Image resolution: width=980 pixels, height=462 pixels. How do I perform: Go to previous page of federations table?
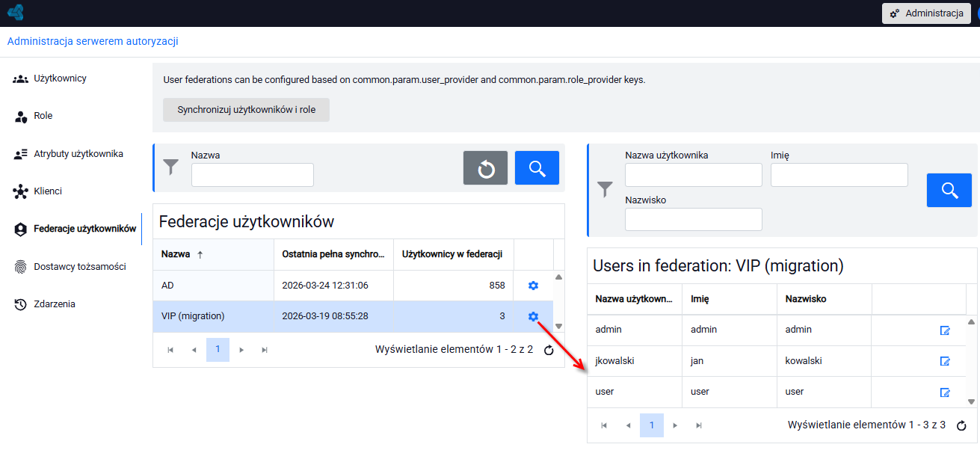pyautogui.click(x=194, y=350)
